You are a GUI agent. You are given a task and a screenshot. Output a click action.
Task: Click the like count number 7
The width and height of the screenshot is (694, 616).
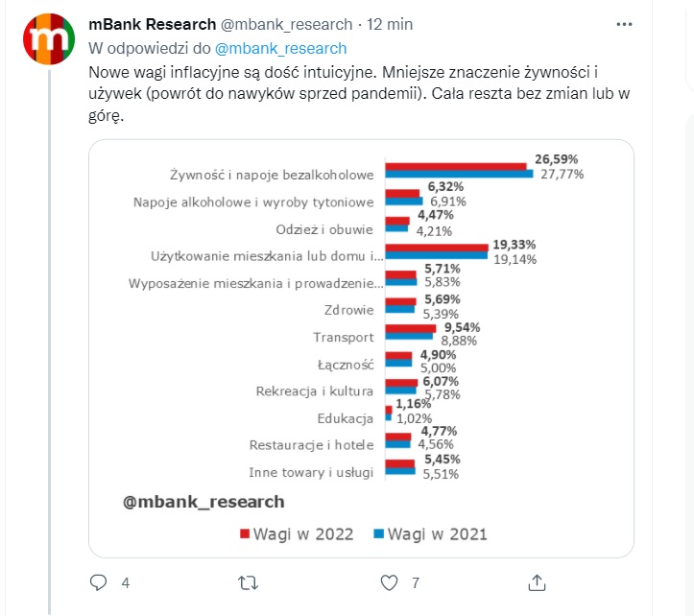tap(416, 583)
